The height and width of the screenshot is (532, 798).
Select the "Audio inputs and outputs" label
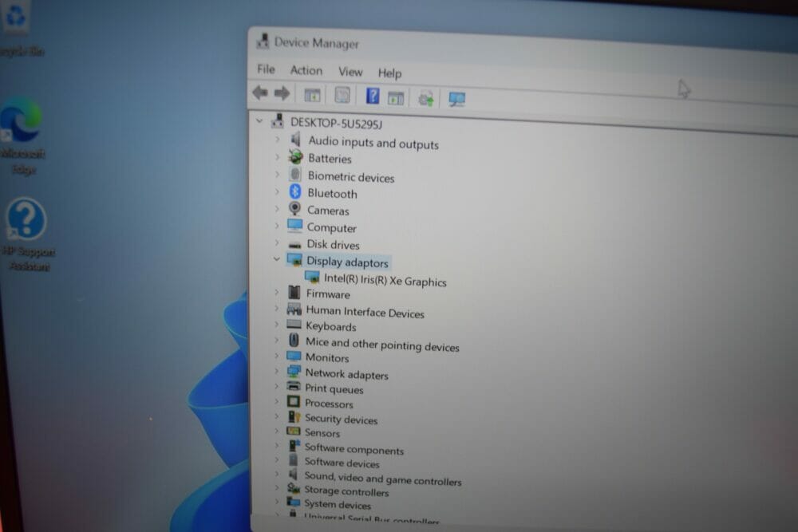(x=373, y=143)
